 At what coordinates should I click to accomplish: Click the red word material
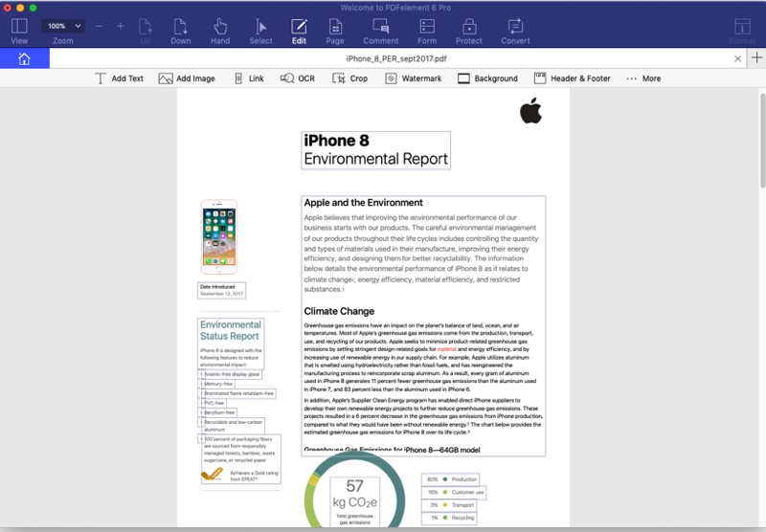(x=446, y=349)
